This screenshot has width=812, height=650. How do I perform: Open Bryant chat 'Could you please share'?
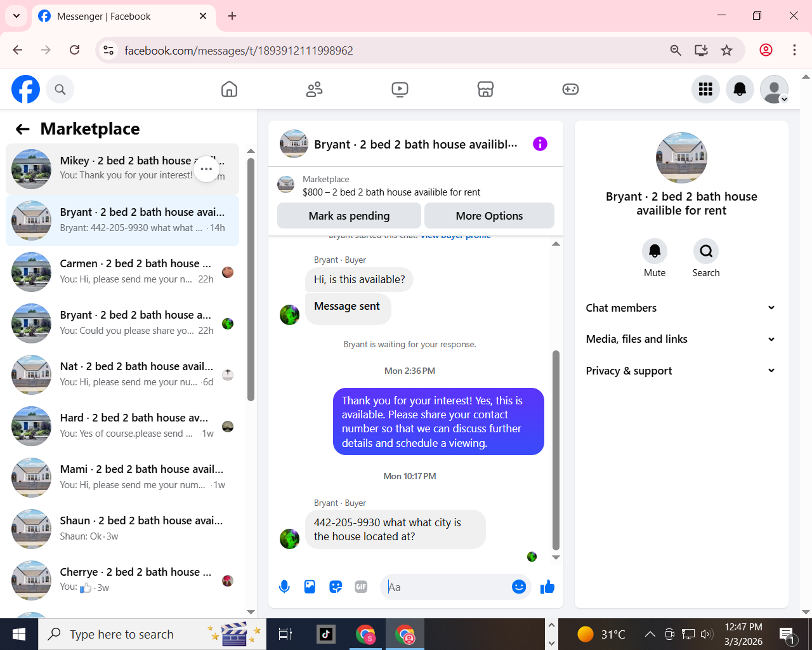point(122,324)
